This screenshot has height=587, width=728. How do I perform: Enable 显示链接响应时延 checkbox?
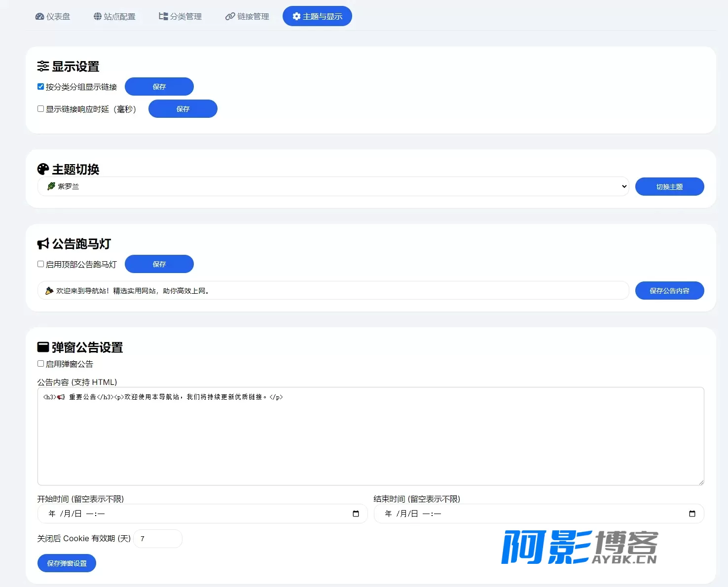40,108
